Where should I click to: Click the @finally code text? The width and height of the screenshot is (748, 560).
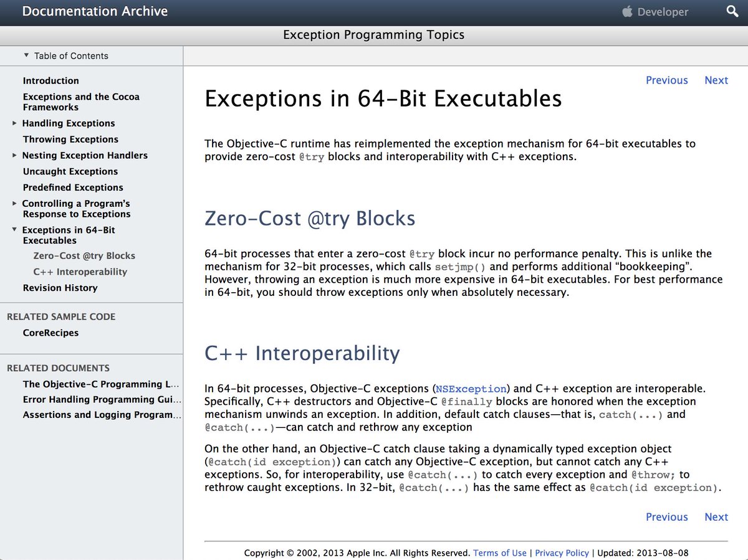466,402
